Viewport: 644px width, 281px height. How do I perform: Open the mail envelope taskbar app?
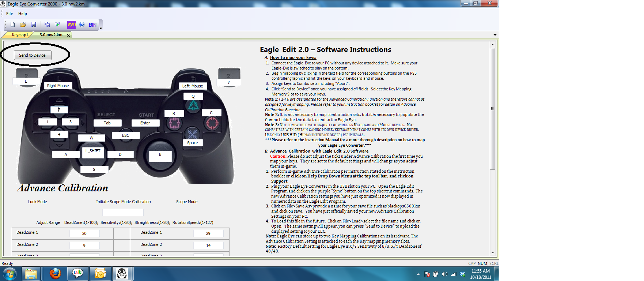pos(100,274)
